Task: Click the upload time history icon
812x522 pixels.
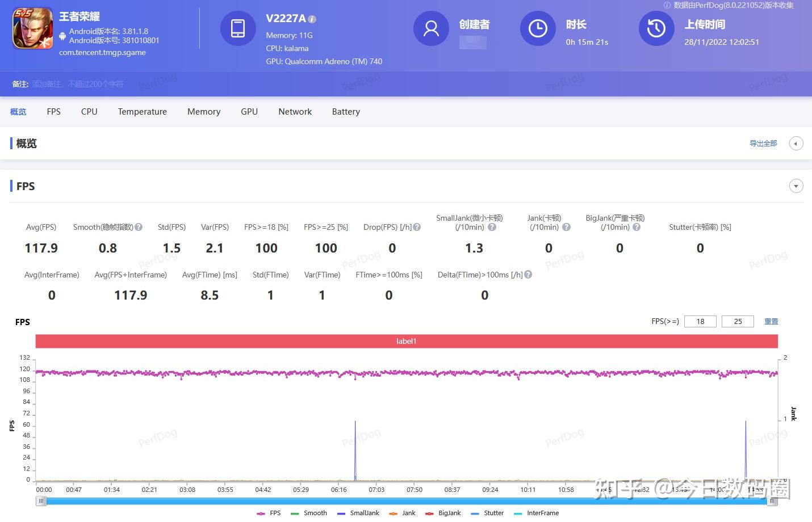Action: coord(656,28)
